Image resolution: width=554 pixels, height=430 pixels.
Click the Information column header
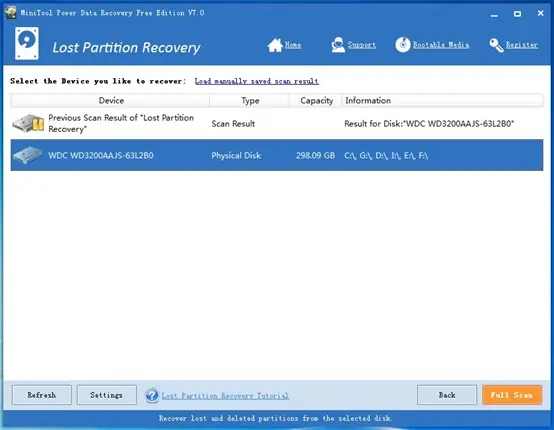[442, 100]
